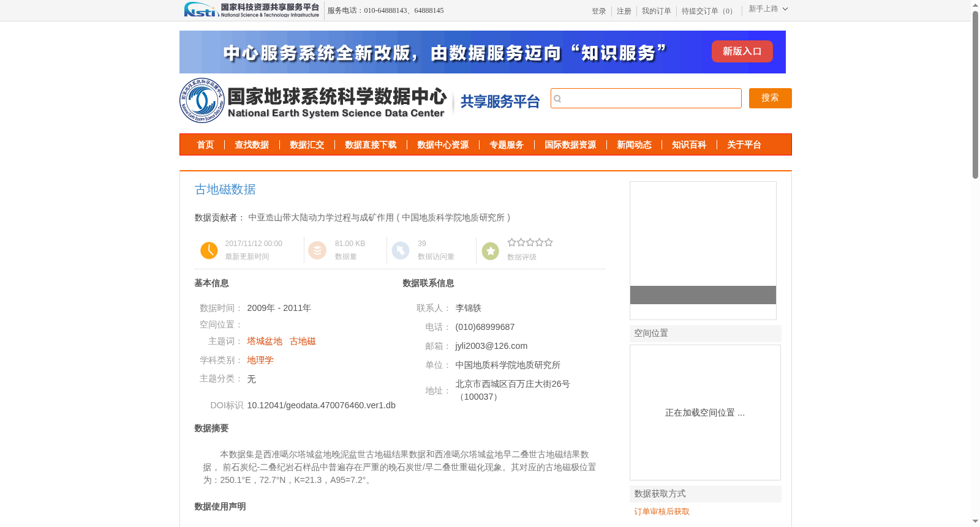This screenshot has height=527, width=980.
Task: Click the contact name 李锦轶
Action: pos(469,308)
